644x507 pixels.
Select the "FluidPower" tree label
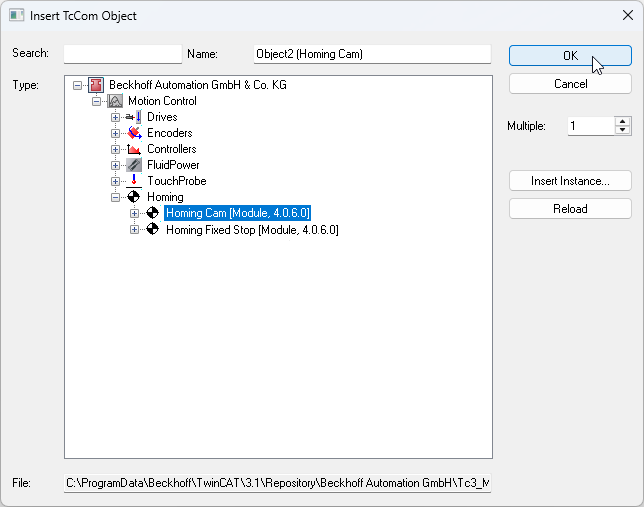tap(173, 165)
